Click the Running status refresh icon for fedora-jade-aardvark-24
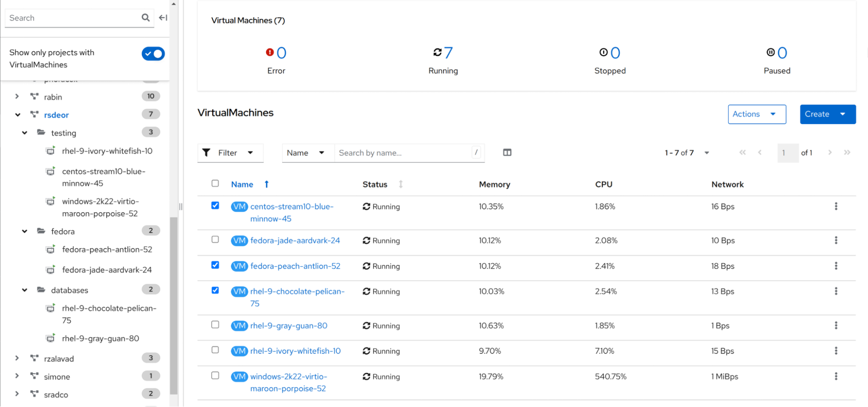The image size is (868, 407). [366, 240]
